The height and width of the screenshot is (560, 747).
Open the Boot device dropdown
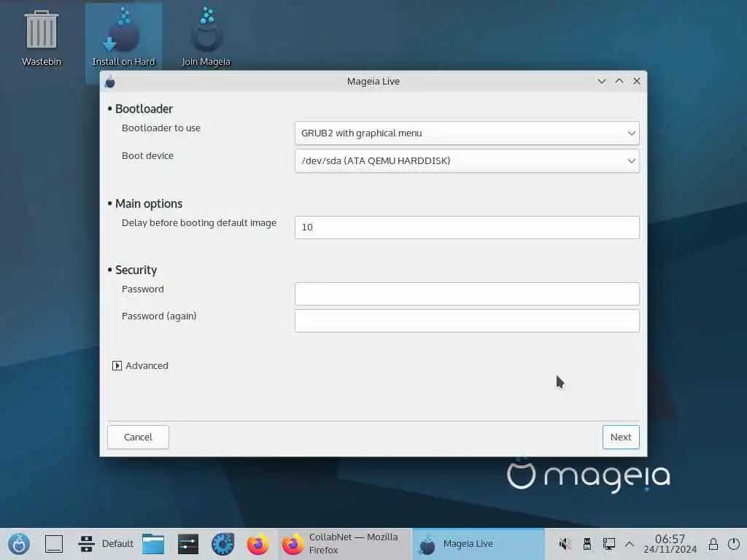click(467, 161)
